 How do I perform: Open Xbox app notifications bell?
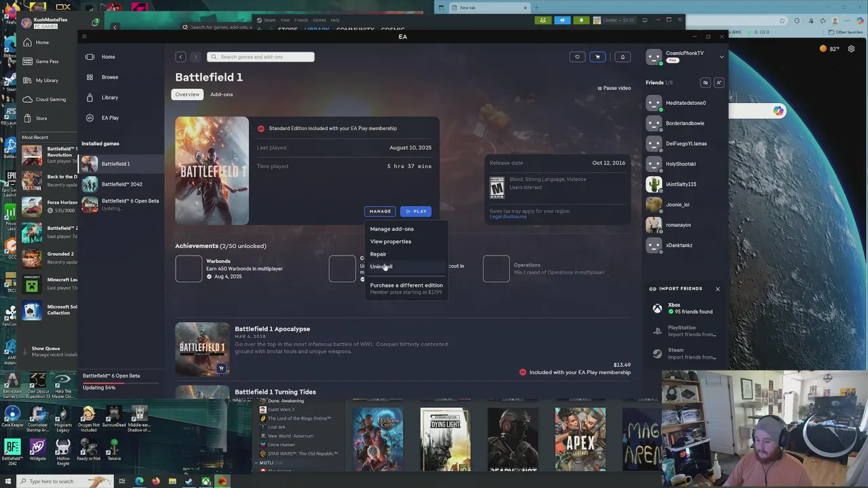point(95,22)
